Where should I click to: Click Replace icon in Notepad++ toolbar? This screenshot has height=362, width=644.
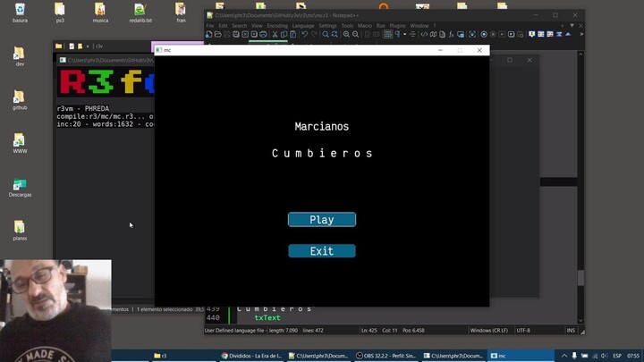click(x=335, y=35)
